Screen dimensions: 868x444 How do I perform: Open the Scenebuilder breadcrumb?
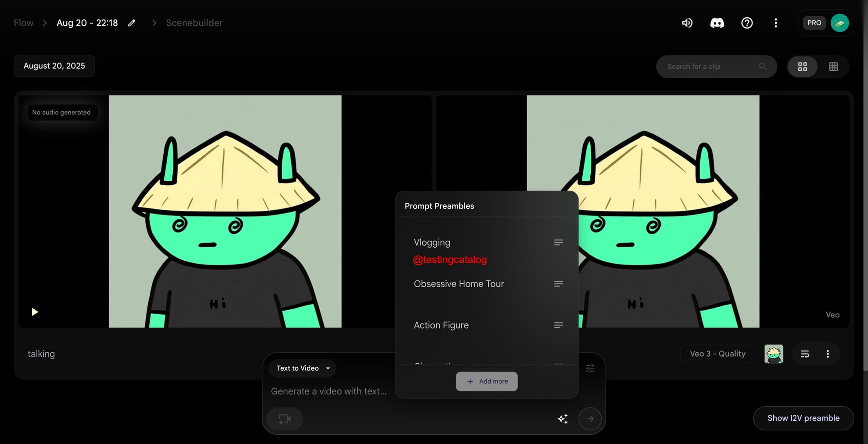(194, 23)
